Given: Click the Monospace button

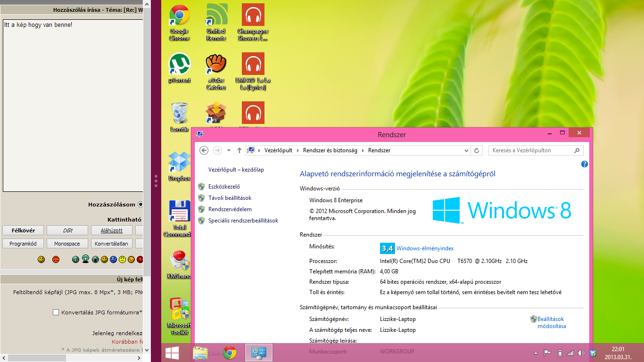Looking at the screenshot, I should [x=67, y=244].
